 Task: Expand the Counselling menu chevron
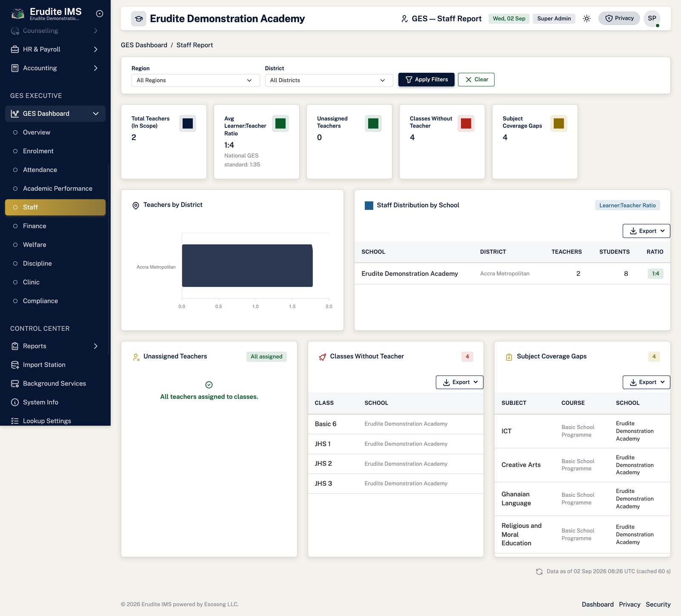tap(96, 31)
